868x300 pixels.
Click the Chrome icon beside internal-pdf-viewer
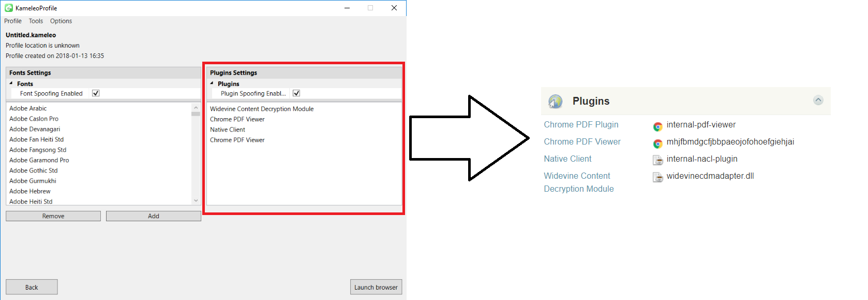[x=657, y=126]
